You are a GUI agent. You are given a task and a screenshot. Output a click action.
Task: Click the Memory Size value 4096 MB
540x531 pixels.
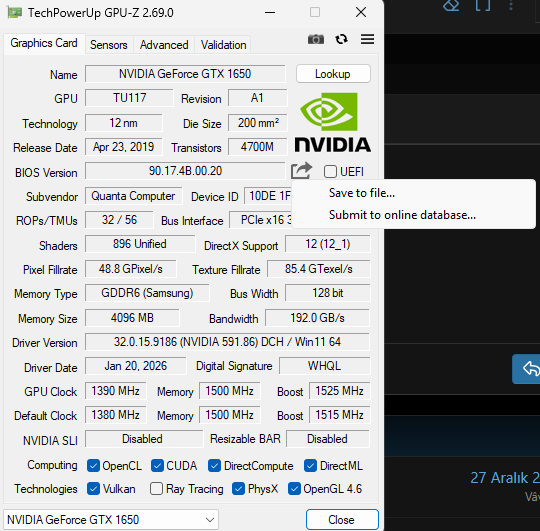[x=132, y=317]
